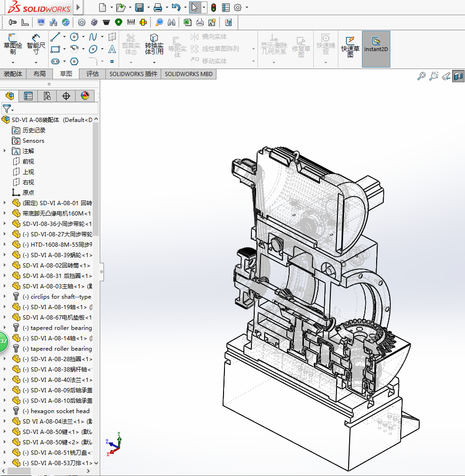
Task: Open the DisplayManager appearance ball tab
Action: tap(85, 96)
